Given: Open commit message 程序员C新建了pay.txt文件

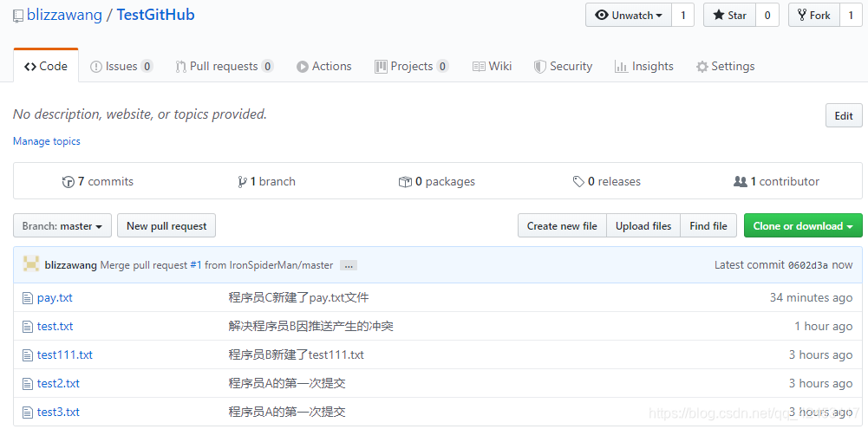Looking at the screenshot, I should pos(299,298).
